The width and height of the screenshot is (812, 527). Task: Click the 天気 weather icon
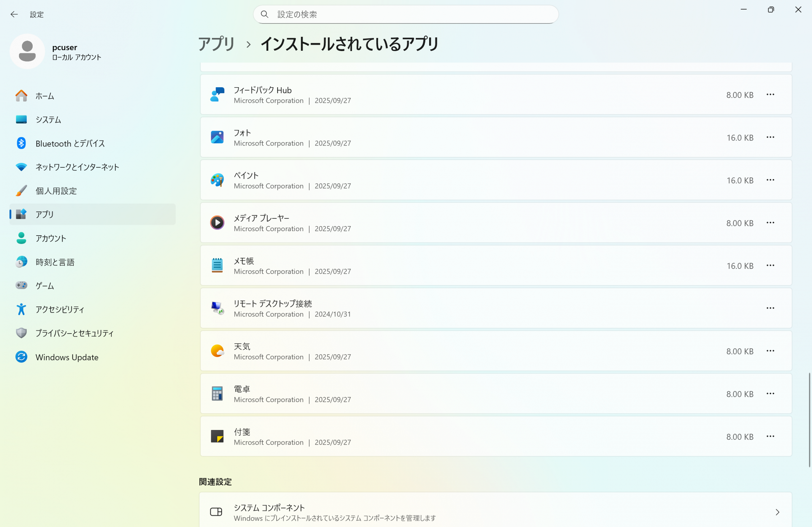(x=217, y=351)
